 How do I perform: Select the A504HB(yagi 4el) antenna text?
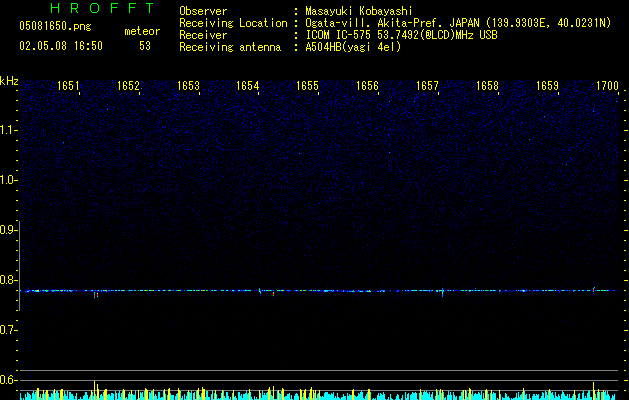point(353,47)
